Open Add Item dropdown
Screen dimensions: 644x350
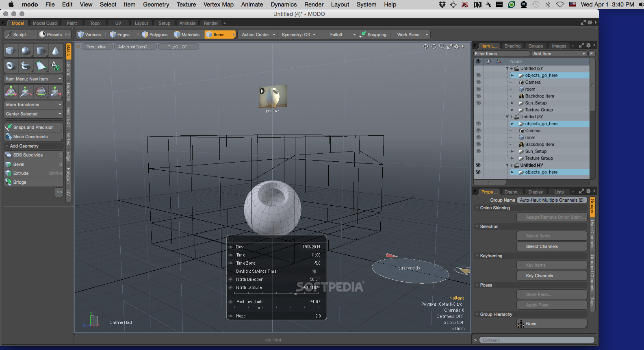point(559,54)
